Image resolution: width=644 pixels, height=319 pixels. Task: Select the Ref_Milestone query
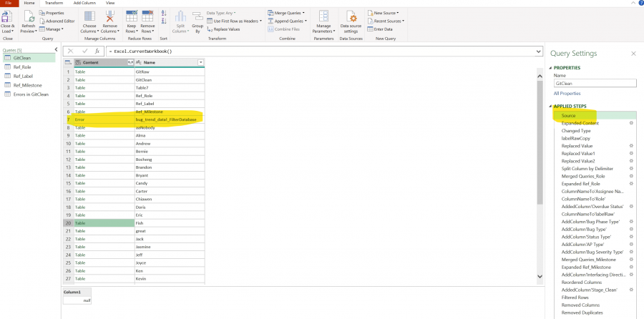pyautogui.click(x=27, y=85)
